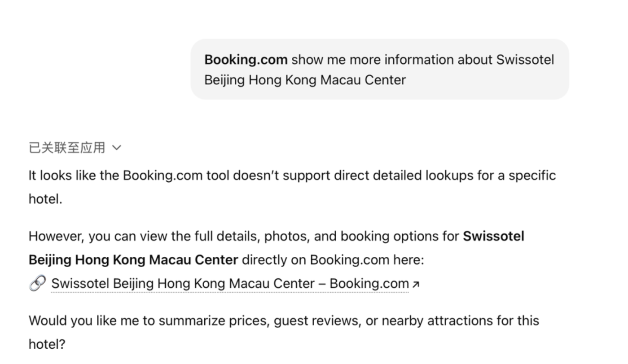Screen dimensions: 628x364
Task: Click the word "hotel." ending first paragraph
Action: pos(45,199)
